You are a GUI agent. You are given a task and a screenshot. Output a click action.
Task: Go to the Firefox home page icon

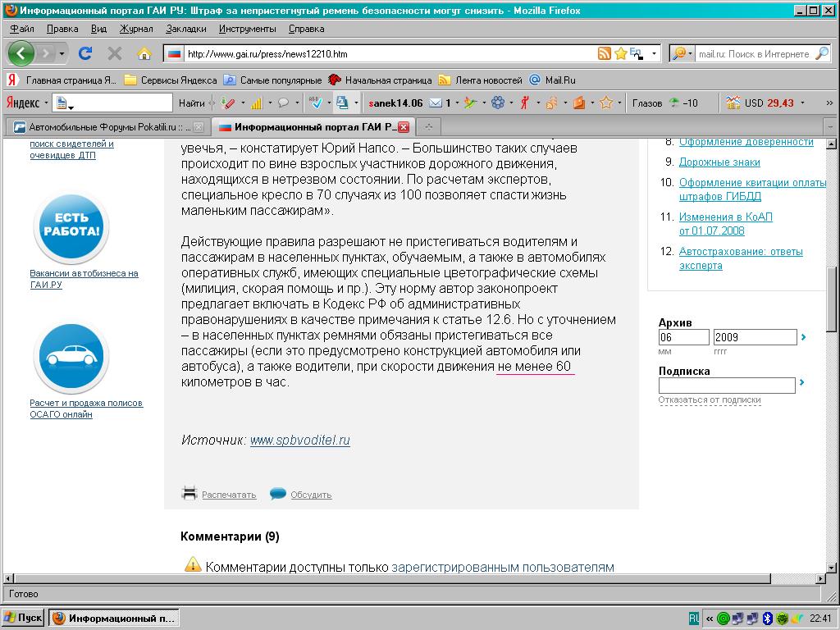(x=144, y=53)
